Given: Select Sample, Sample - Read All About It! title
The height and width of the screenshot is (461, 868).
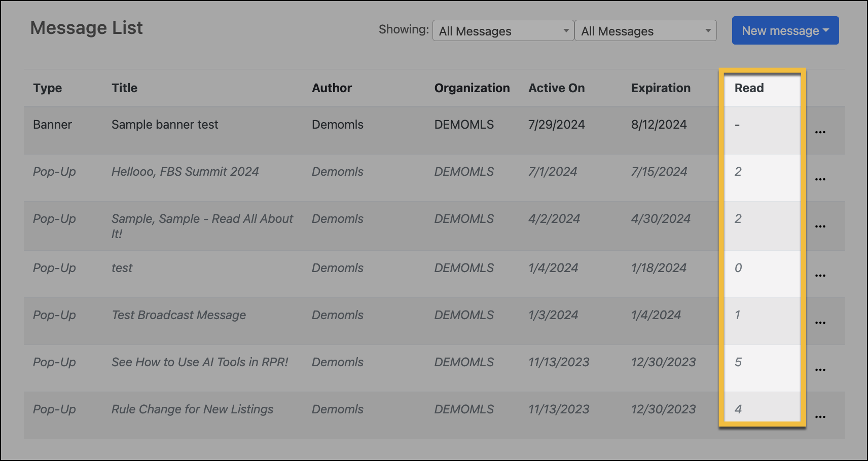Looking at the screenshot, I should click(202, 226).
